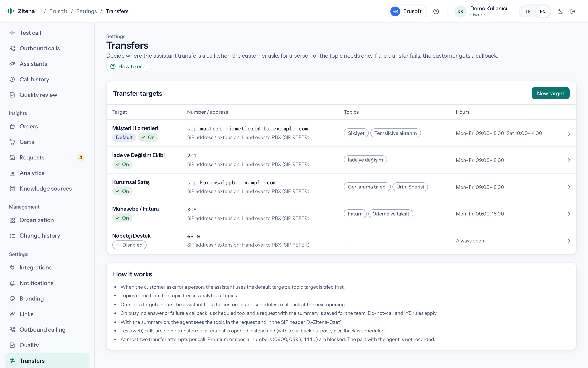The width and height of the screenshot is (588, 368).
Task: Open the How to use guide
Action: coord(128,66)
